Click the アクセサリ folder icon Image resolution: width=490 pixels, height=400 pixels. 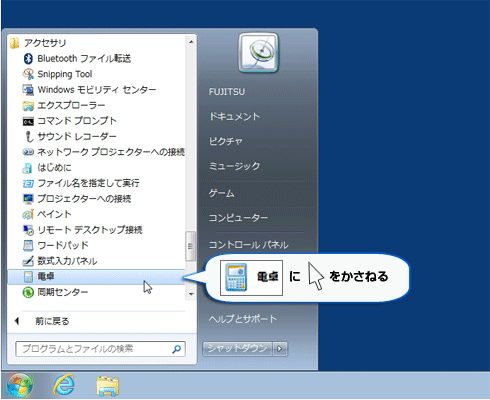14,43
